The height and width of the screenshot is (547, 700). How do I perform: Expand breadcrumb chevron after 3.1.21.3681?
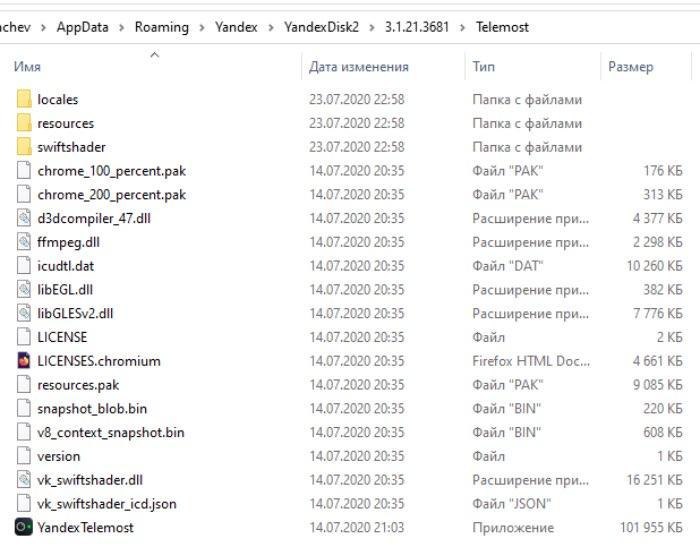pos(462,28)
